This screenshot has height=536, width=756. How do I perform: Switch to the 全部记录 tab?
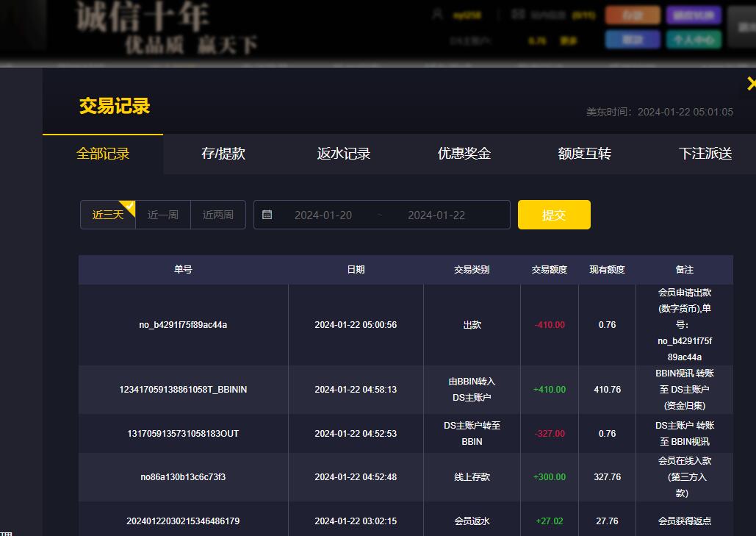(x=103, y=154)
